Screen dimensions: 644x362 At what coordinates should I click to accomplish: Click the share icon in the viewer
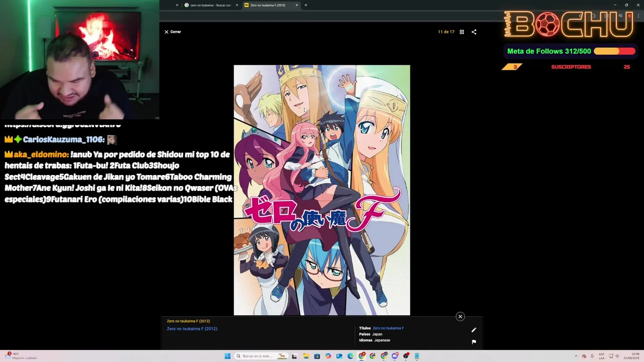(x=474, y=32)
